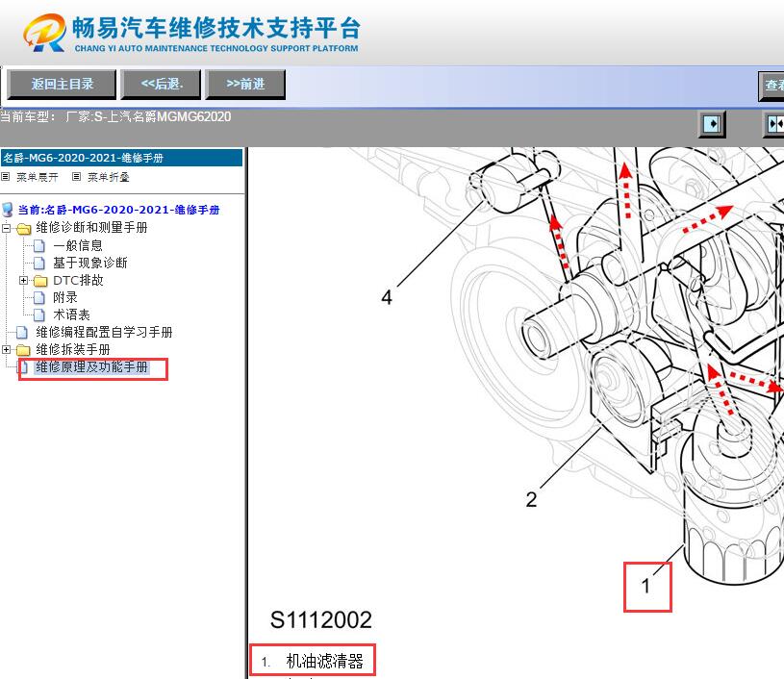784x679 pixels.
Task: Click the folder icon of 维修拆装手册
Action: point(23,349)
